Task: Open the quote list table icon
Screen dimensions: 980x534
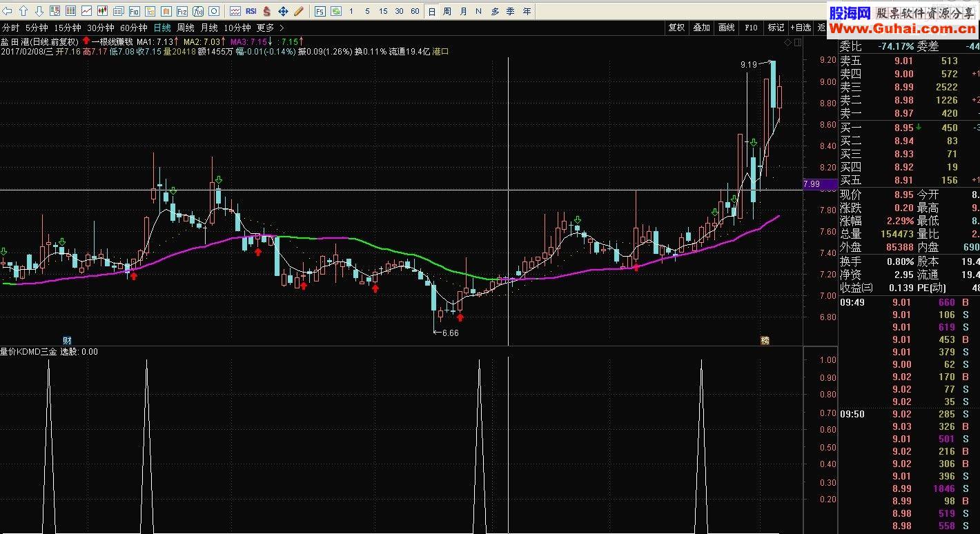Action: [70, 11]
